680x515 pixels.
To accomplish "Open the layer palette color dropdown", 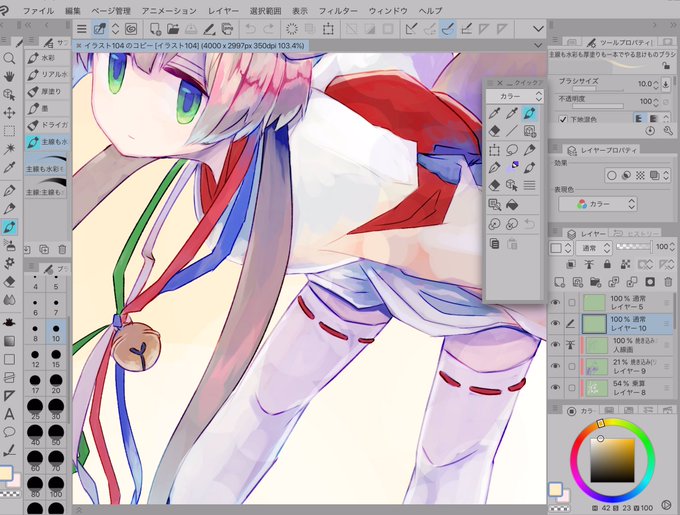I will 559,248.
